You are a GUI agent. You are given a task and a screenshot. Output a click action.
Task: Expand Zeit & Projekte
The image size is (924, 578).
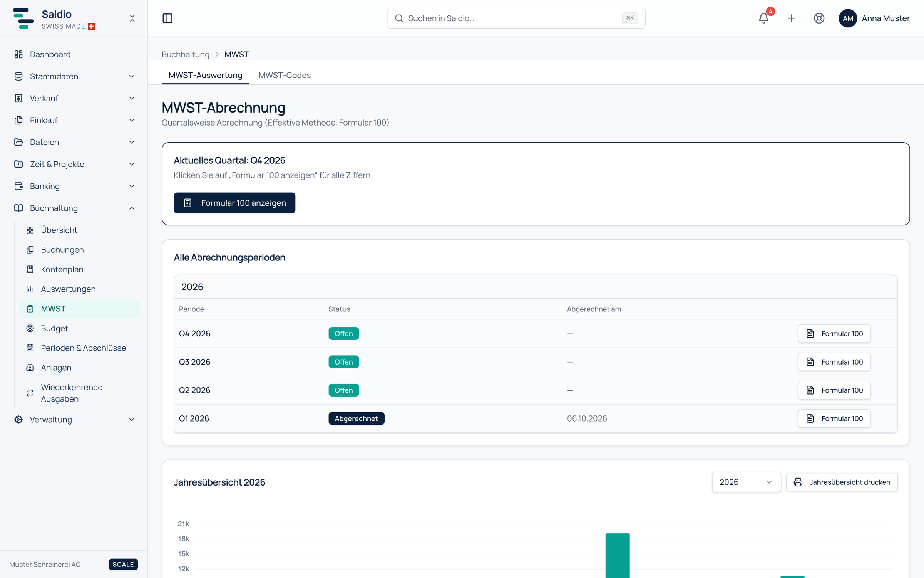(74, 164)
